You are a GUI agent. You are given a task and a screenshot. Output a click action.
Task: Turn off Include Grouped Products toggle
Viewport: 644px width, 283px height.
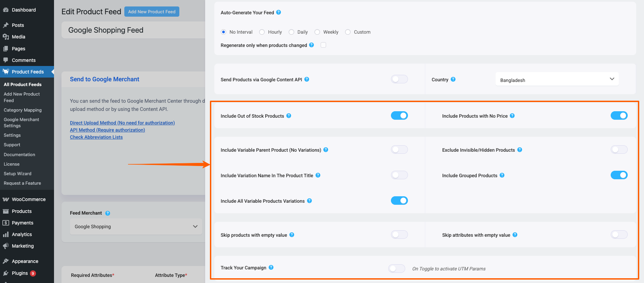pos(619,175)
